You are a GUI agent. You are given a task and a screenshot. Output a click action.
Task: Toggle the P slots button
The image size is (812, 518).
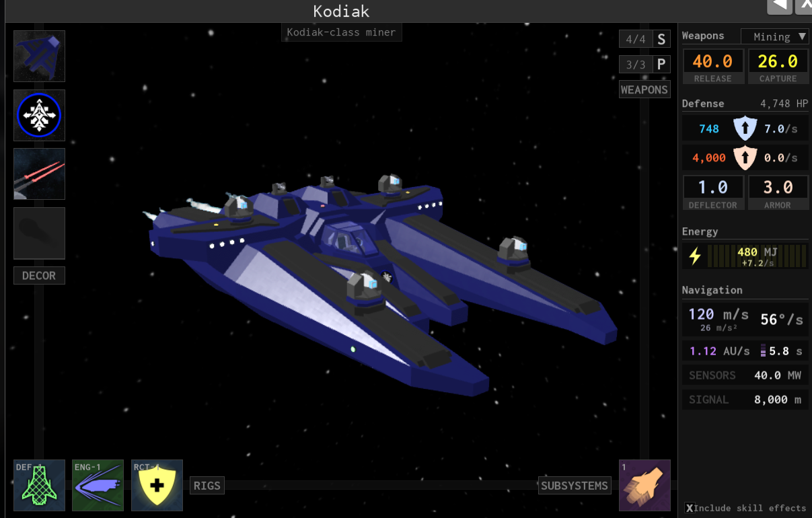pos(661,65)
